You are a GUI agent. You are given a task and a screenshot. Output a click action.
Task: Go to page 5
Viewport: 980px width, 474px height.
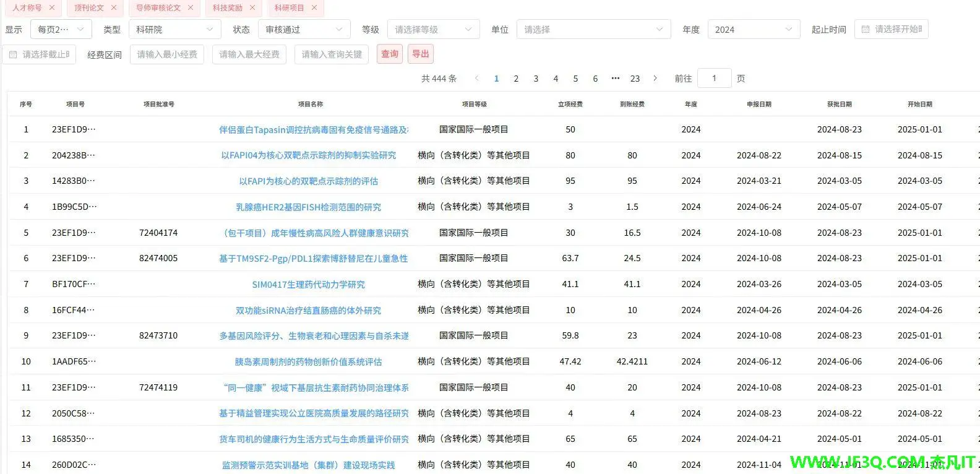575,79
